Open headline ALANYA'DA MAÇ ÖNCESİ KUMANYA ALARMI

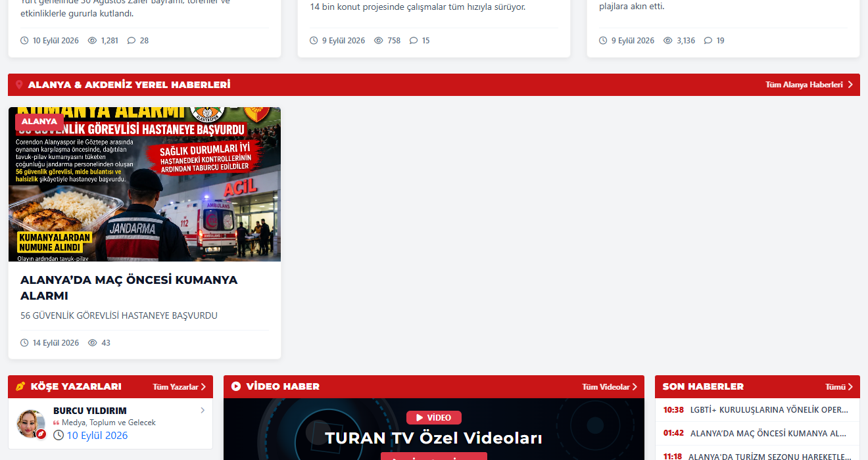(x=129, y=288)
